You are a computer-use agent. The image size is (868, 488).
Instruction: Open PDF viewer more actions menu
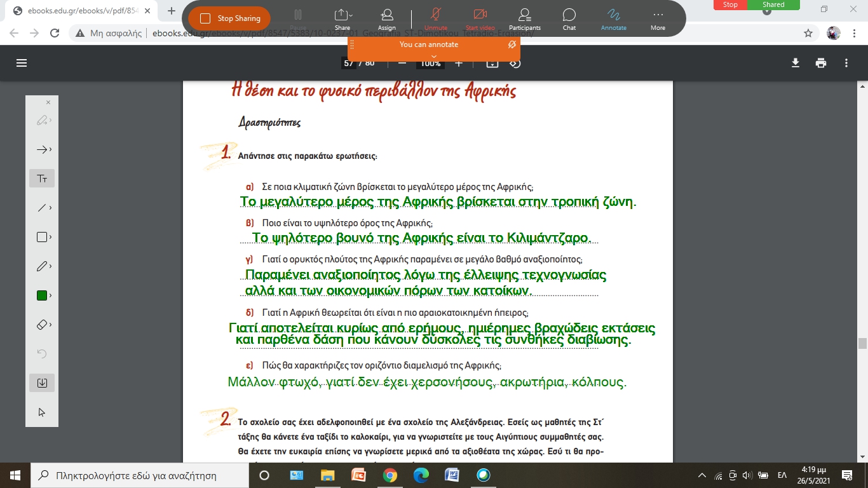click(x=846, y=63)
